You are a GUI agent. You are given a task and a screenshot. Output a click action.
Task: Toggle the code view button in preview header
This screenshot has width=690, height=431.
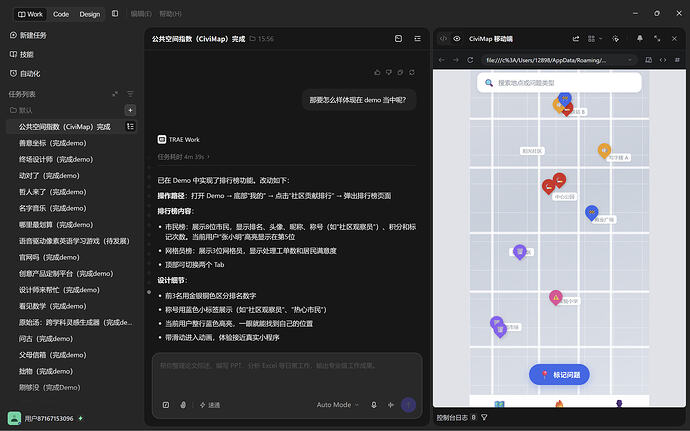click(x=444, y=39)
